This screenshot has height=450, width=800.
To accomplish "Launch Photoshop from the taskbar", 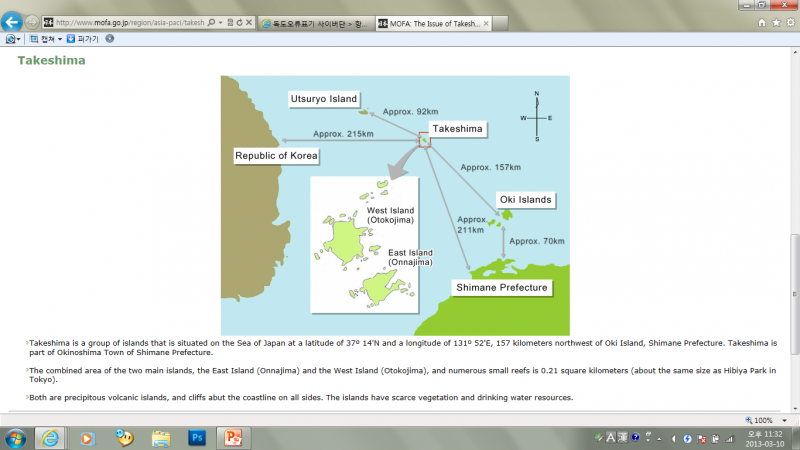I will coord(197,438).
